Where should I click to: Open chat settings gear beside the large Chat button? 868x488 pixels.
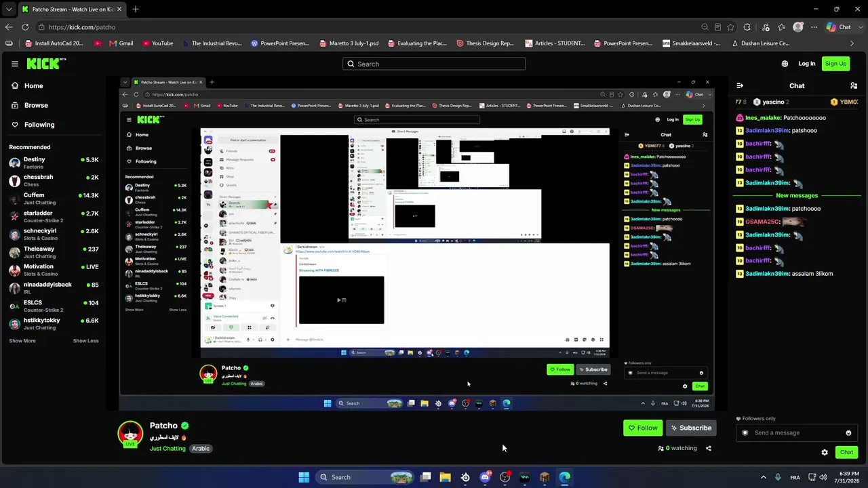pyautogui.click(x=825, y=452)
